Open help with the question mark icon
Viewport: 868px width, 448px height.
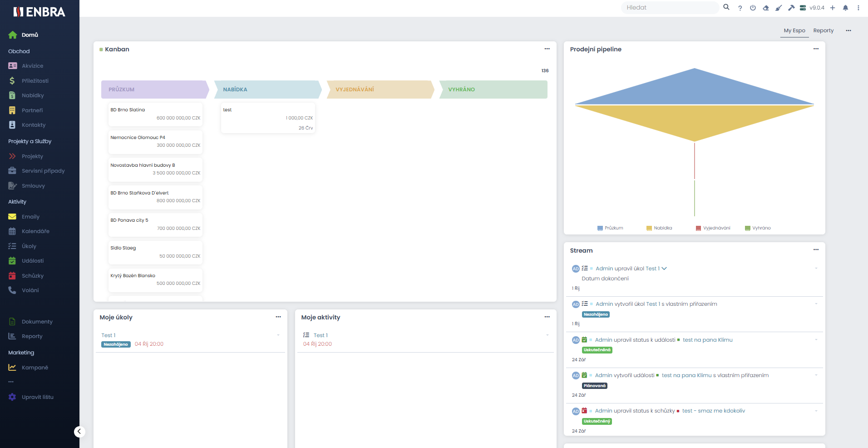point(740,8)
